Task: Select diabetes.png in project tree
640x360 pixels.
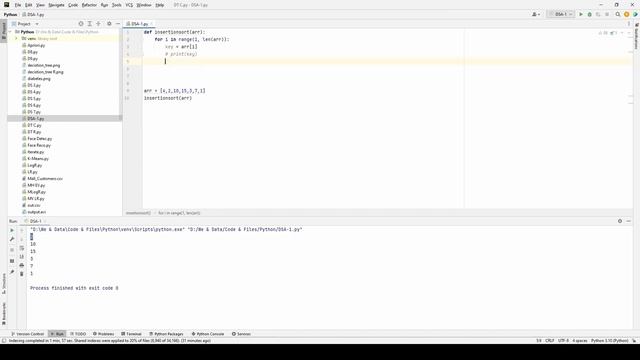Action: (x=39, y=79)
